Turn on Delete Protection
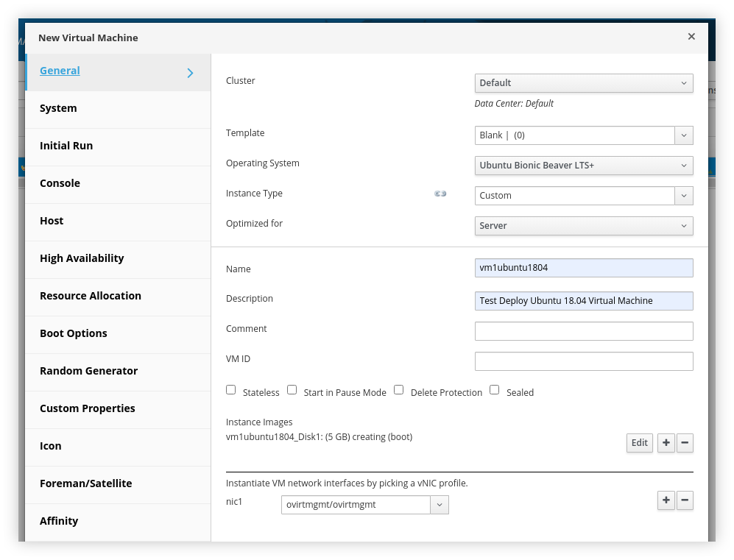 coord(399,390)
